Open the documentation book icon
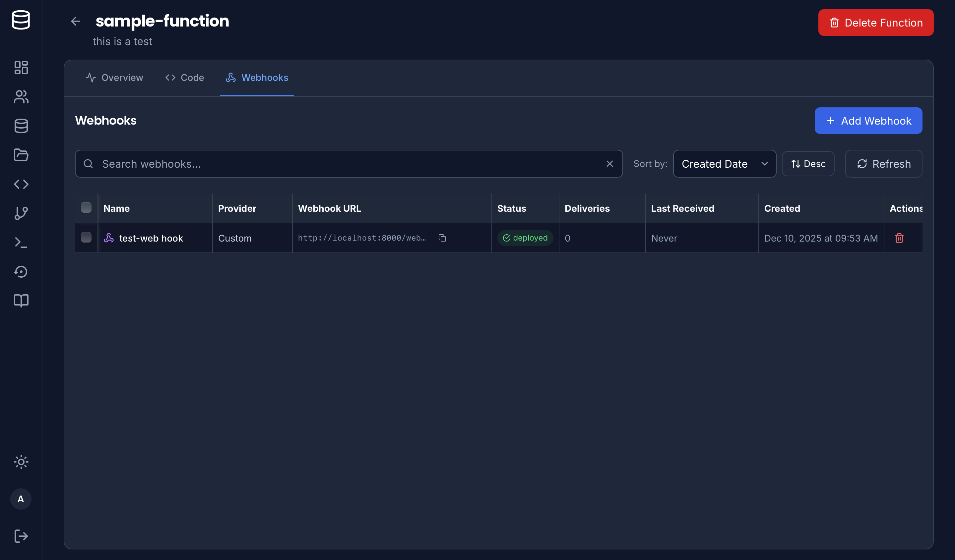 pos(21,300)
